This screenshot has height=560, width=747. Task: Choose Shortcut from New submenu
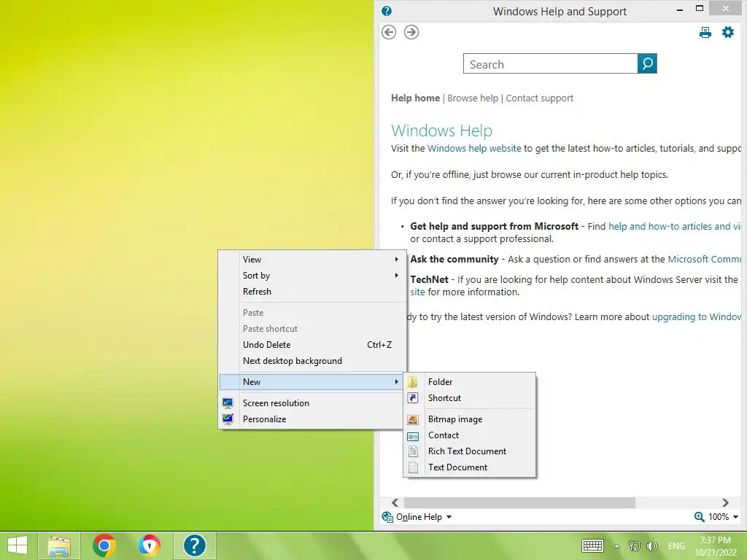coord(470,398)
